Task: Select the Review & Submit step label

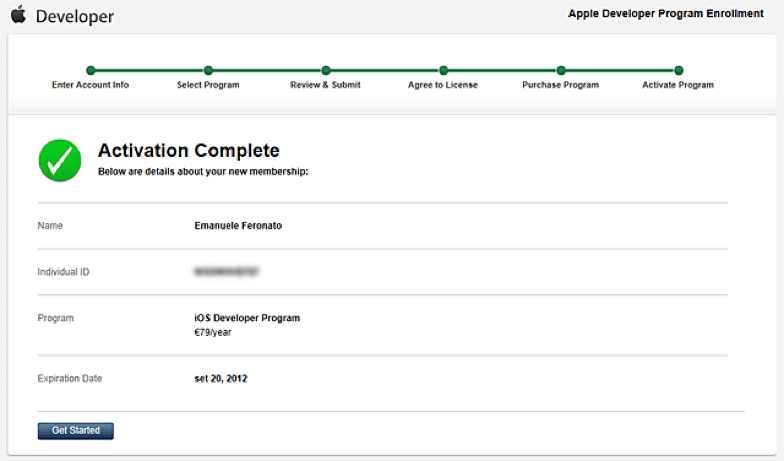Action: click(325, 86)
